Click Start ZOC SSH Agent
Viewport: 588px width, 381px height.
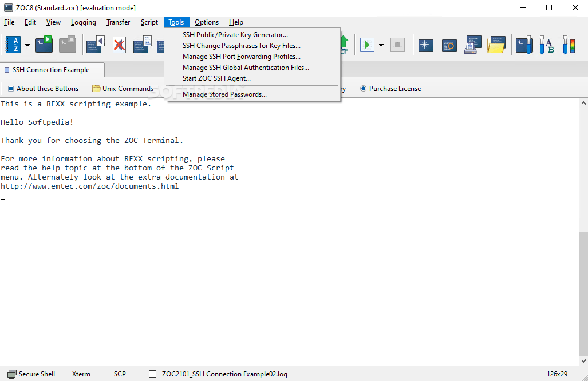coord(252,78)
